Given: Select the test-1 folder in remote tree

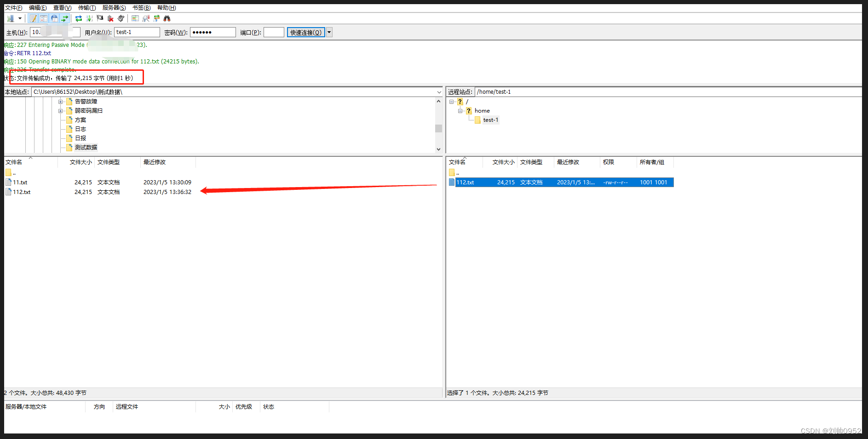Looking at the screenshot, I should [x=490, y=120].
